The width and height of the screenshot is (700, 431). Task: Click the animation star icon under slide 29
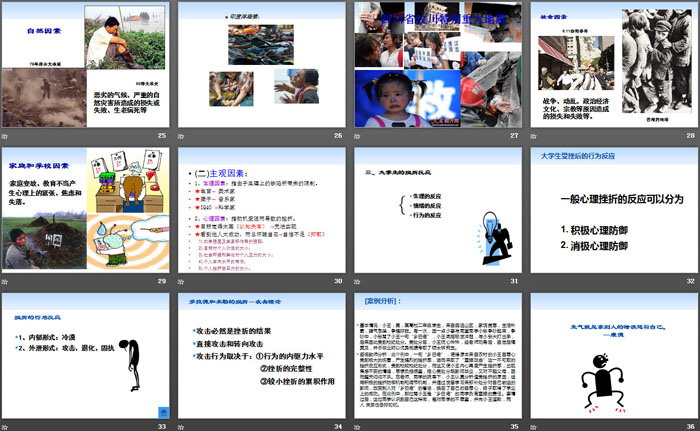pos(5,281)
